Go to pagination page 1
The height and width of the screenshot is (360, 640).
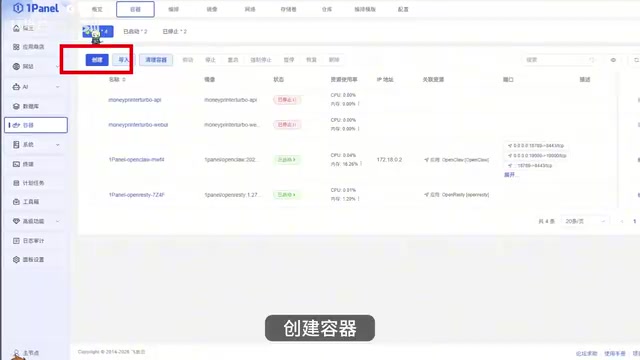634,221
